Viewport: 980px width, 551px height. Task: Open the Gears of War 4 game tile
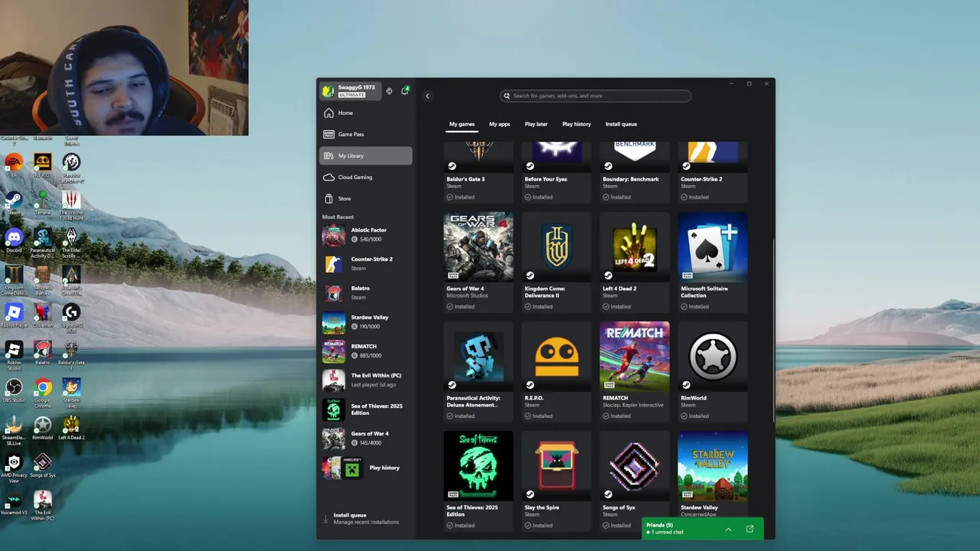click(479, 262)
